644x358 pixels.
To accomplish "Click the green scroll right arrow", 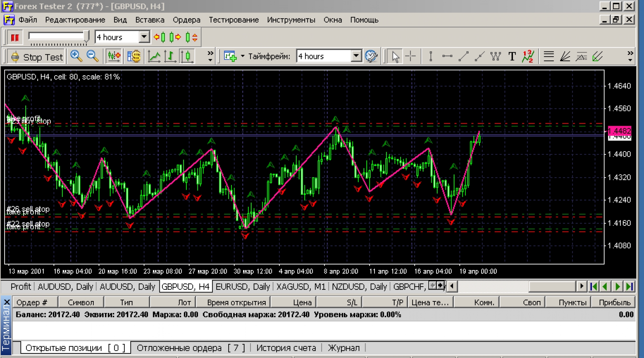I will pyautogui.click(x=617, y=286).
